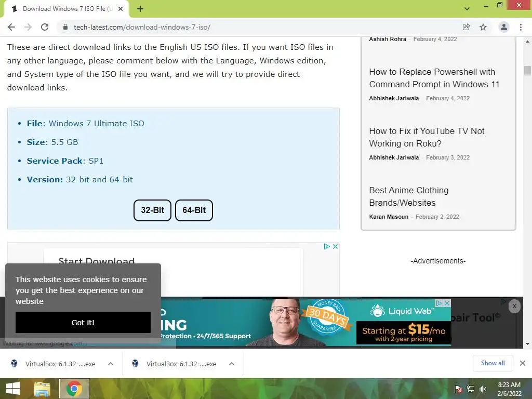Open YouTube TV Not Working on Roku article

coord(427,137)
